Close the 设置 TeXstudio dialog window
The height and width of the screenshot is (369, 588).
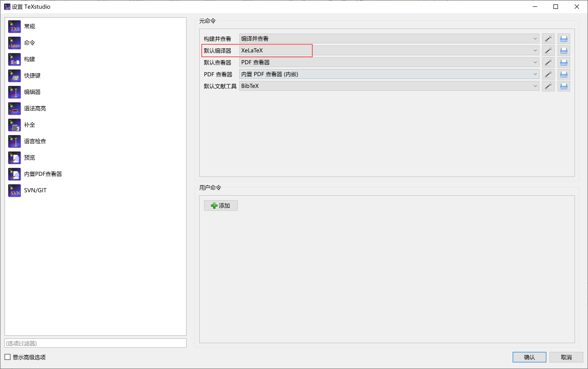[x=577, y=7]
